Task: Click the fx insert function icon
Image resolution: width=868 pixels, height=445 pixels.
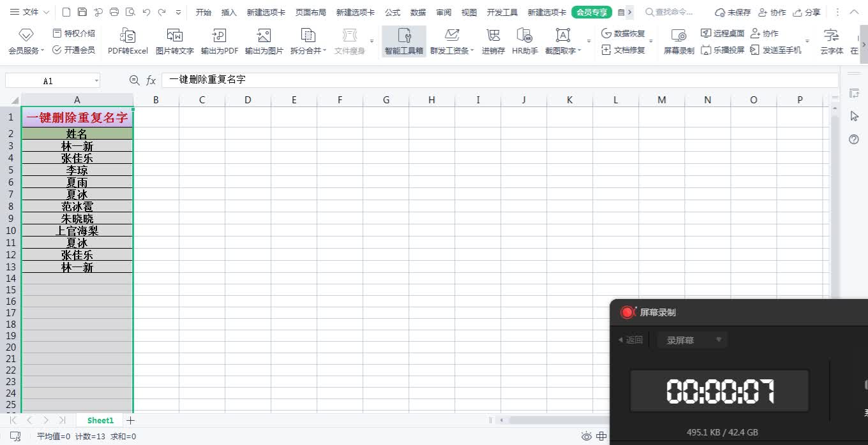Action: point(151,80)
